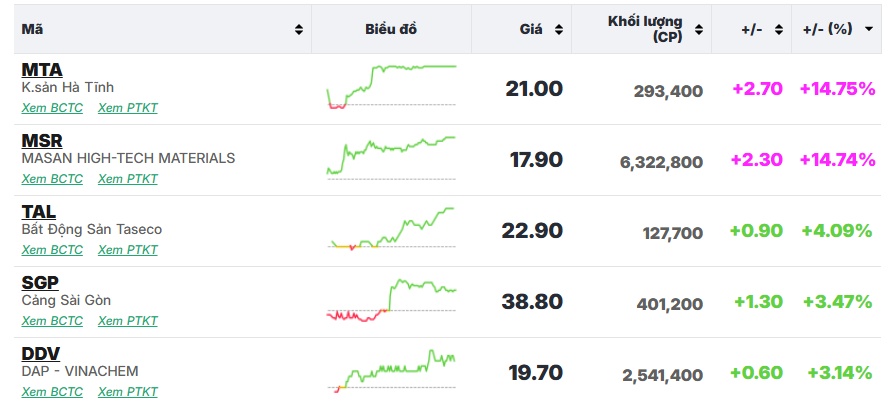
Task: Click DDV price value 19.70
Action: [x=535, y=373]
